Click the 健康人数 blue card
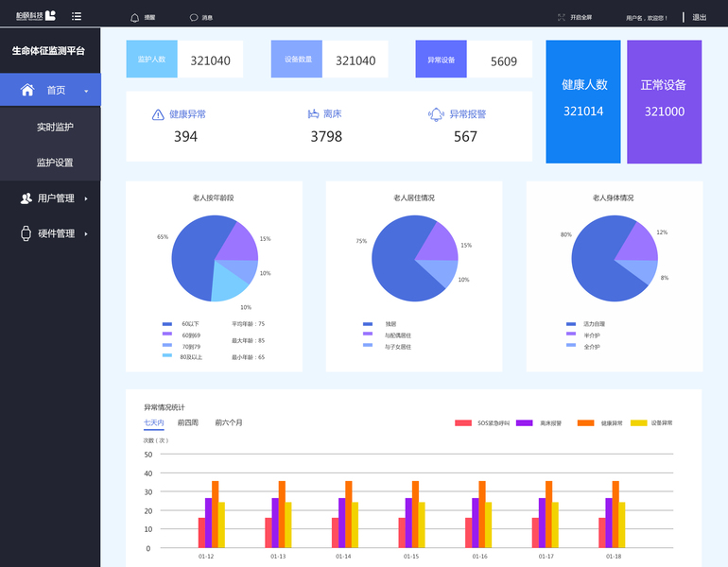Image resolution: width=728 pixels, height=567 pixels. [583, 102]
